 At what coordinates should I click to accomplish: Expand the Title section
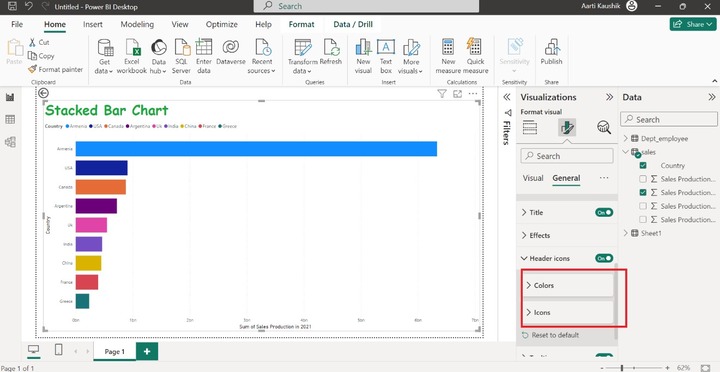pos(524,213)
